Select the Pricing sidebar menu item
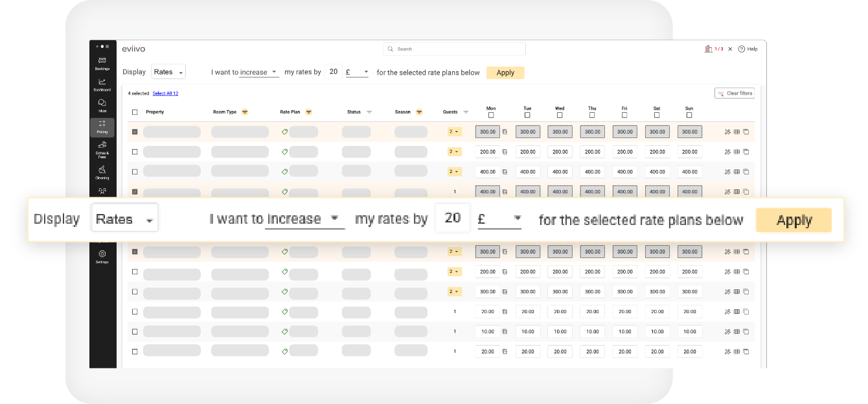Viewport: 868px width, 404px height. point(102,126)
